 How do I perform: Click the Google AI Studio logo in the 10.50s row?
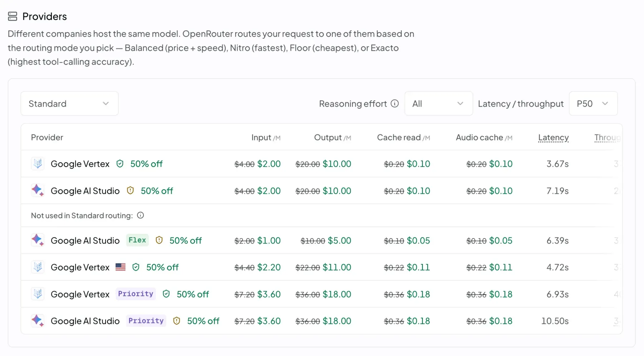pyautogui.click(x=38, y=321)
